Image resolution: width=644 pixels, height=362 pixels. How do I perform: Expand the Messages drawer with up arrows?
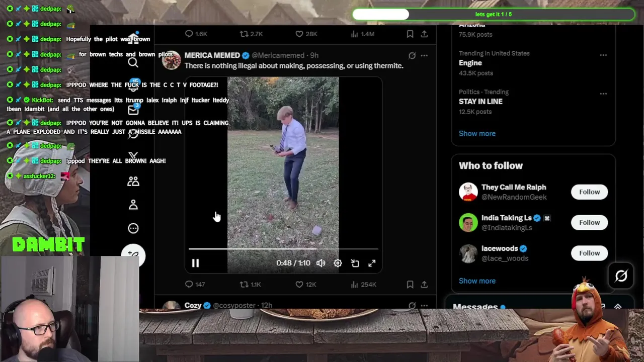[618, 306]
